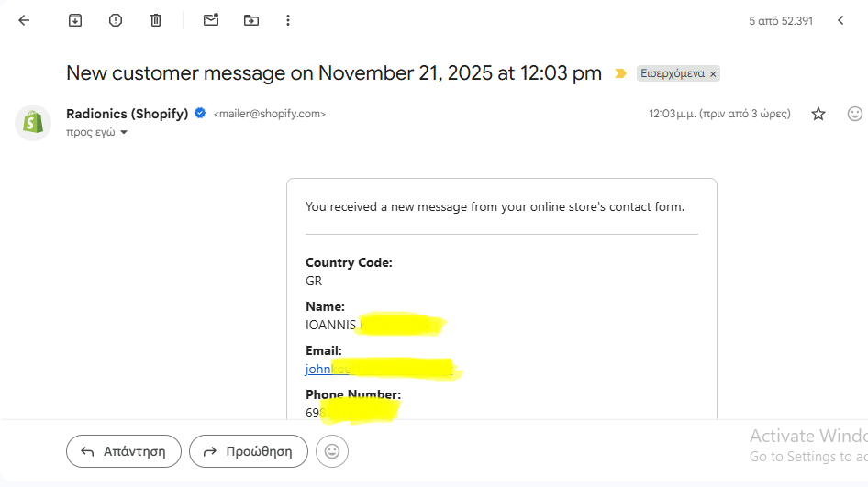Click the Radionics (Shopify) sender name
This screenshot has height=487, width=868.
[127, 114]
